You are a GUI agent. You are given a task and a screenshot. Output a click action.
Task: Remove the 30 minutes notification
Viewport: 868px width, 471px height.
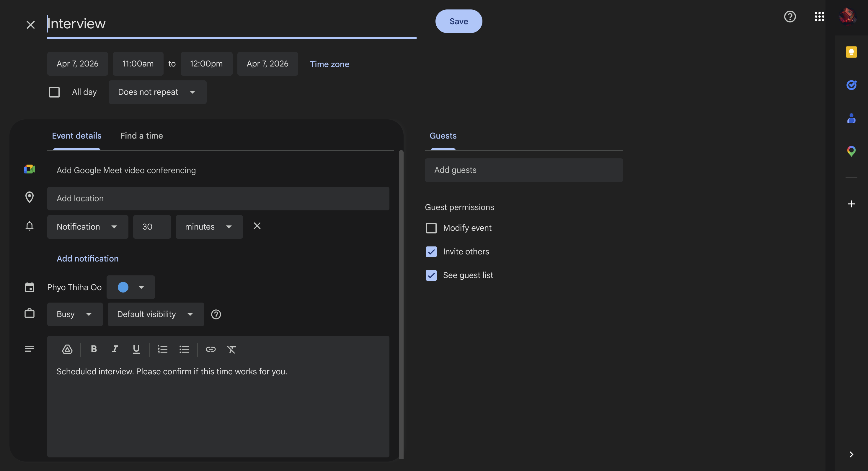tap(257, 226)
